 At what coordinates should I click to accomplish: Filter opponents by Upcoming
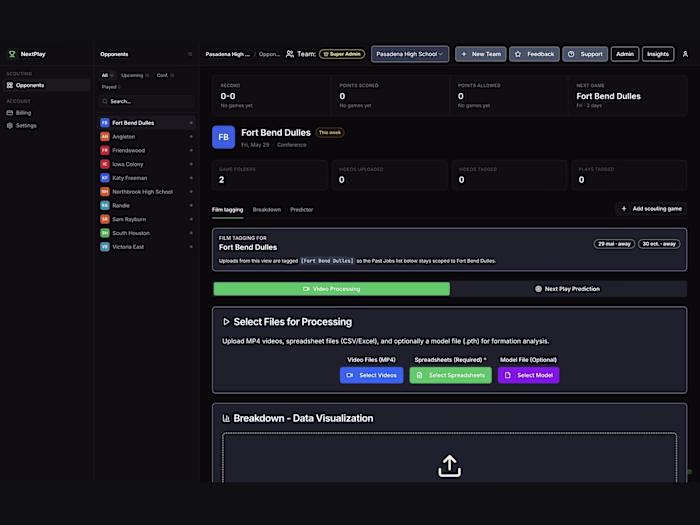(x=135, y=75)
